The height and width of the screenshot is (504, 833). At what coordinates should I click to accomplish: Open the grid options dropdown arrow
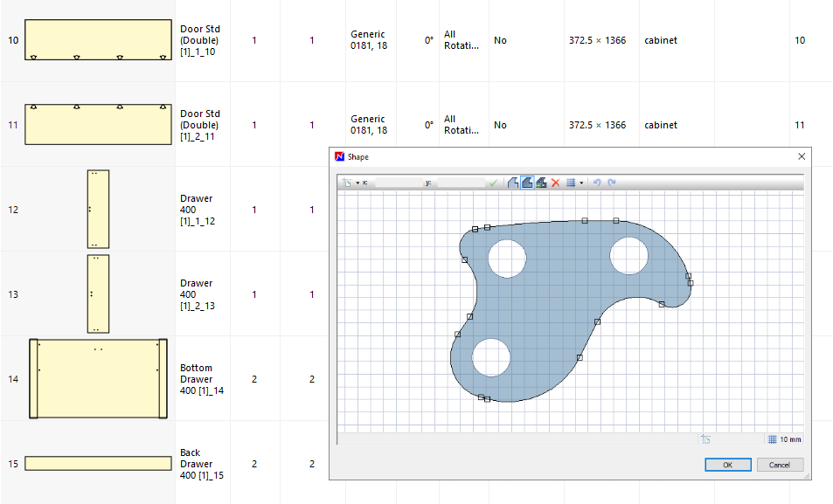(581, 183)
